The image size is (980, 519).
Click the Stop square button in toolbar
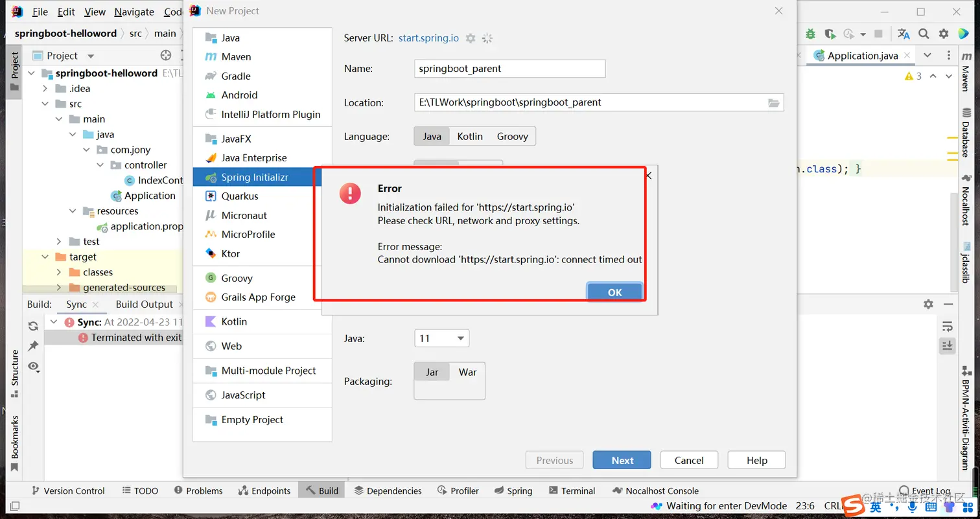point(878,34)
